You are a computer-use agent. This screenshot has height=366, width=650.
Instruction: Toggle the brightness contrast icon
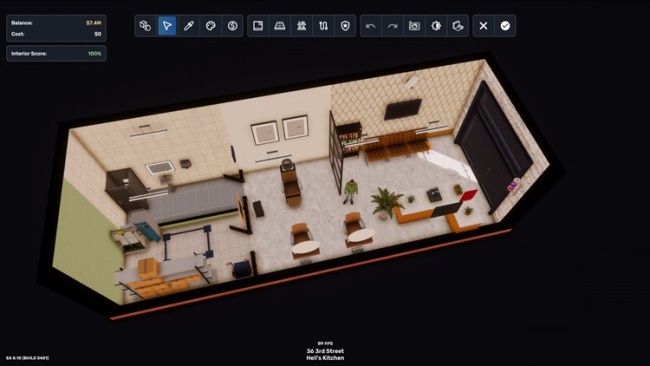coord(436,26)
